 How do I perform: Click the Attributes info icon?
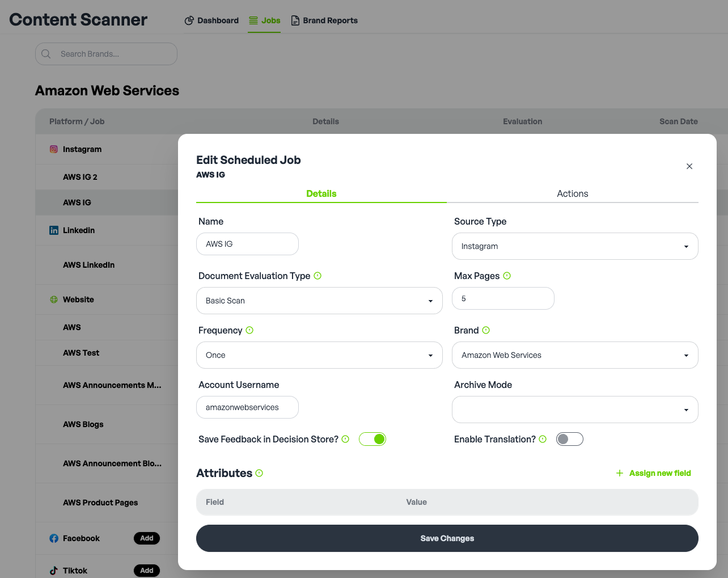click(259, 473)
